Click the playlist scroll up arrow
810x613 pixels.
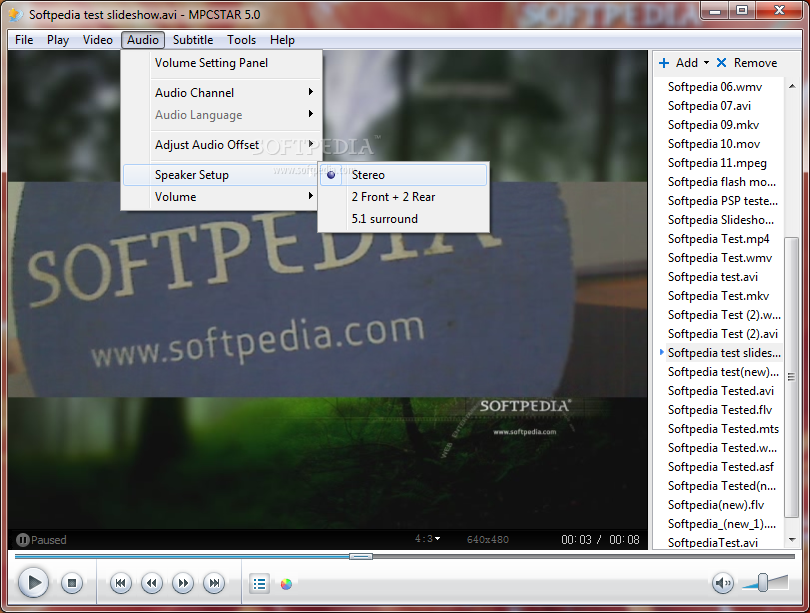pyautogui.click(x=792, y=86)
